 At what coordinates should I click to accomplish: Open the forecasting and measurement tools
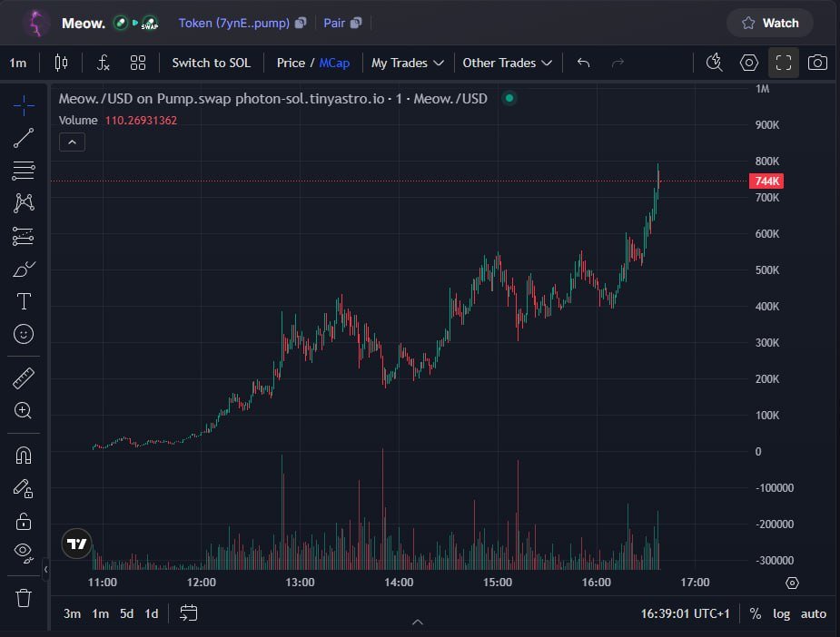pyautogui.click(x=24, y=236)
